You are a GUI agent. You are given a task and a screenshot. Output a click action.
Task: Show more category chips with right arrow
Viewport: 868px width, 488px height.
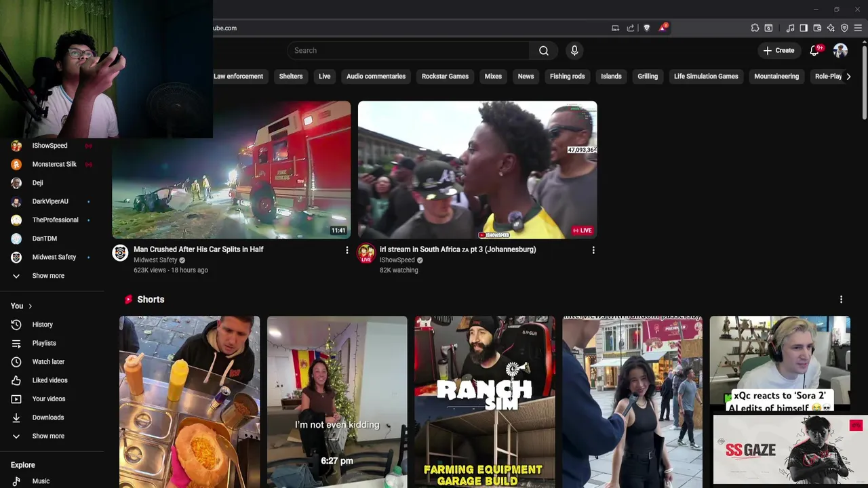(848, 77)
